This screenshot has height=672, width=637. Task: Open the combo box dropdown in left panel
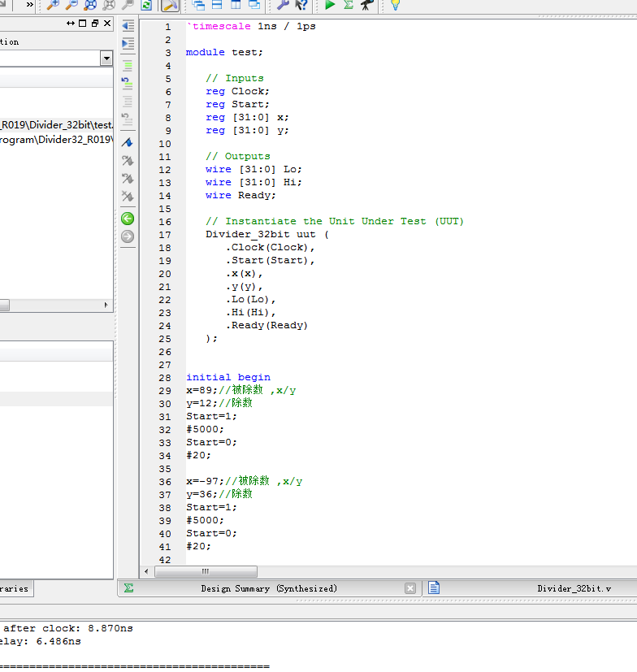(x=106, y=59)
